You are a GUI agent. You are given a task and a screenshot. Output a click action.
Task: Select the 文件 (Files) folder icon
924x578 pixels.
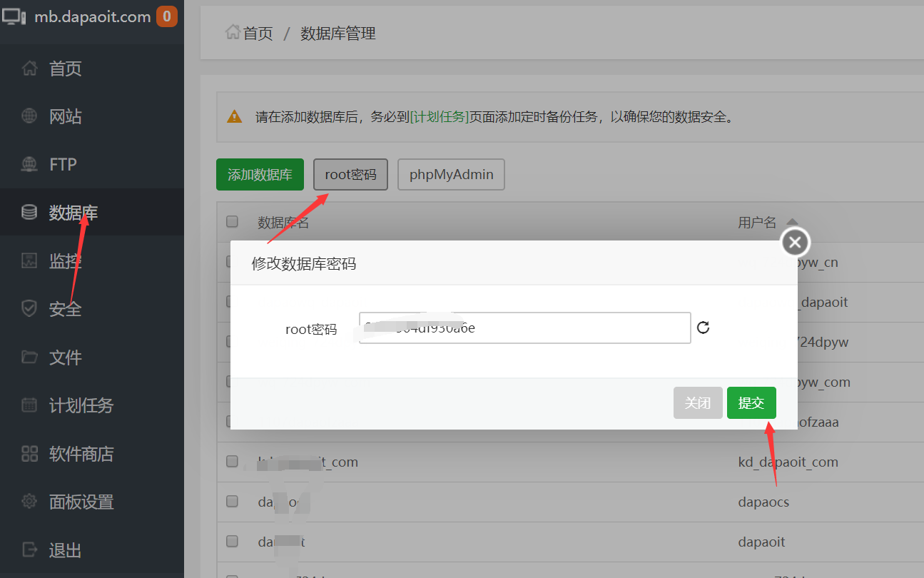pyautogui.click(x=29, y=357)
